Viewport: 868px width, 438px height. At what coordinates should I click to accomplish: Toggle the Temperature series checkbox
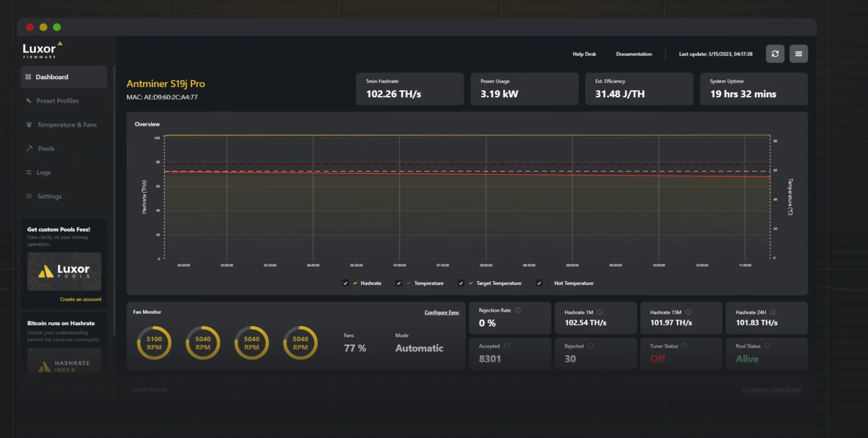point(399,283)
